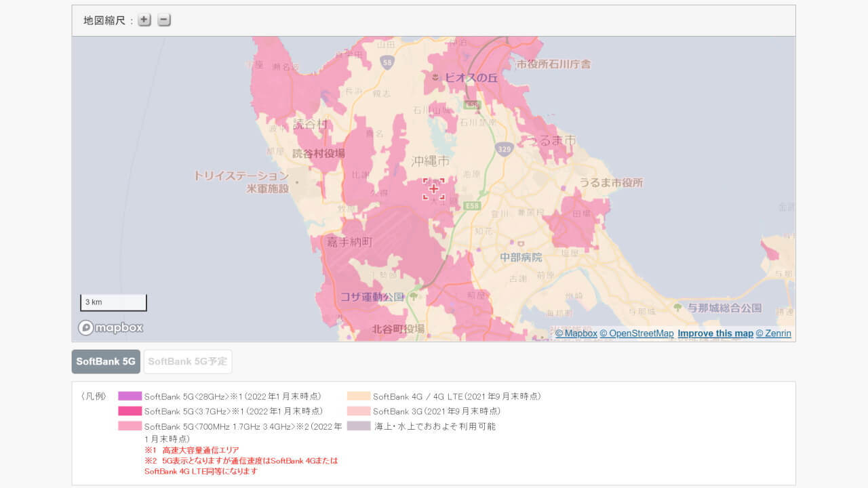Open the Improve this map link
This screenshot has width=868, height=488.
coord(715,333)
